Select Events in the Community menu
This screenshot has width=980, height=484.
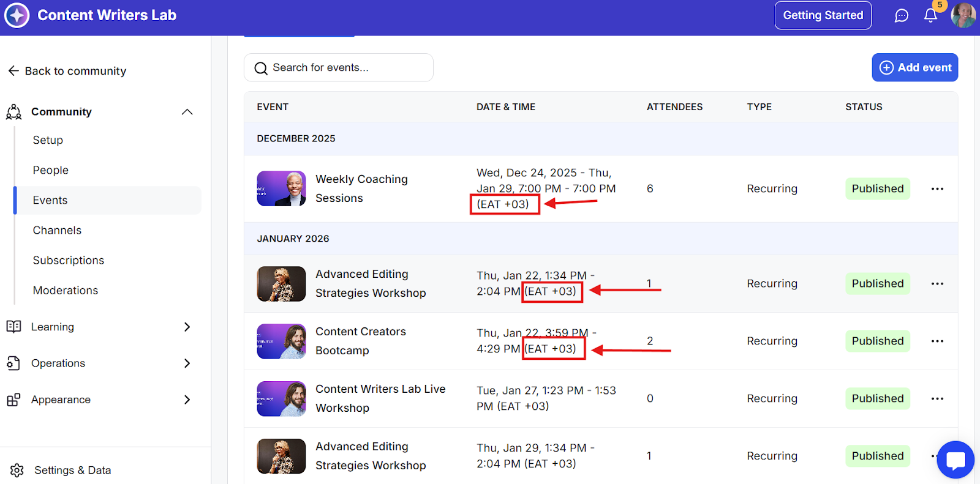[108, 200]
